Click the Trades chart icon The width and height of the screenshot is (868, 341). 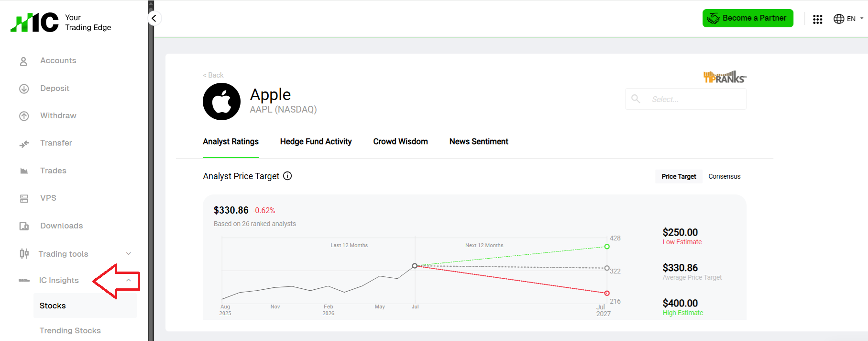tap(24, 171)
